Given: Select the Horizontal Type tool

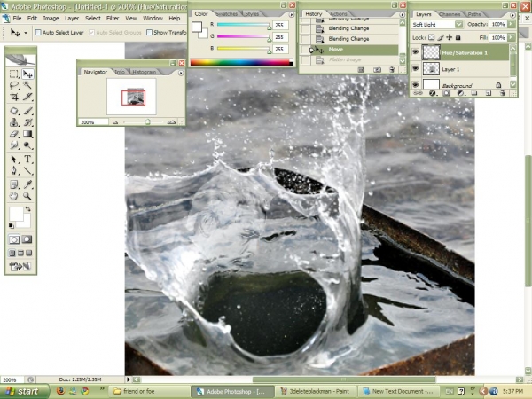Looking at the screenshot, I should pos(27,159).
